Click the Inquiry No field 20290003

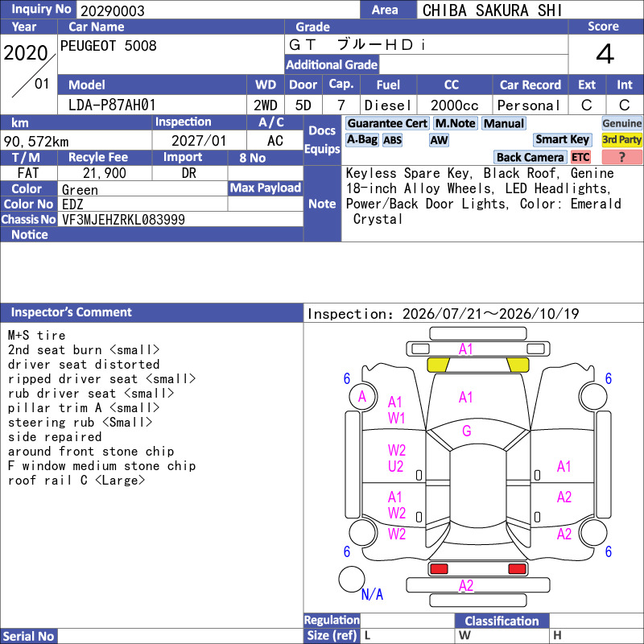tap(218, 10)
